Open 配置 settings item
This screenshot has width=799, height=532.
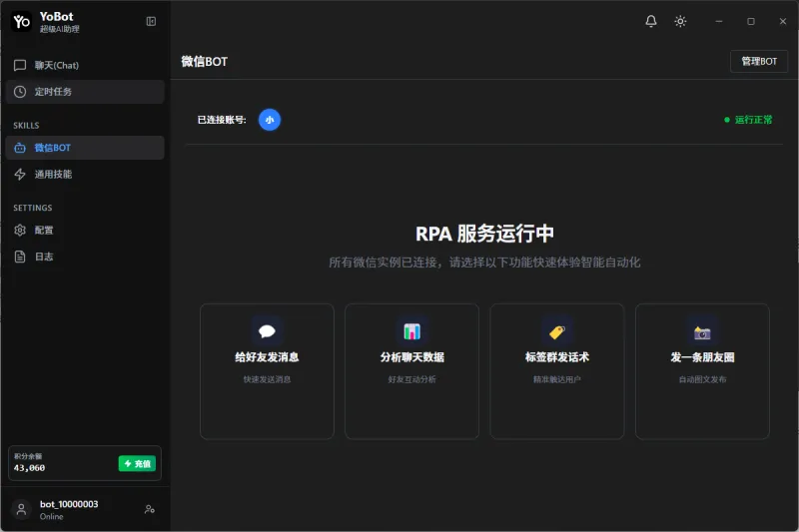click(x=85, y=231)
